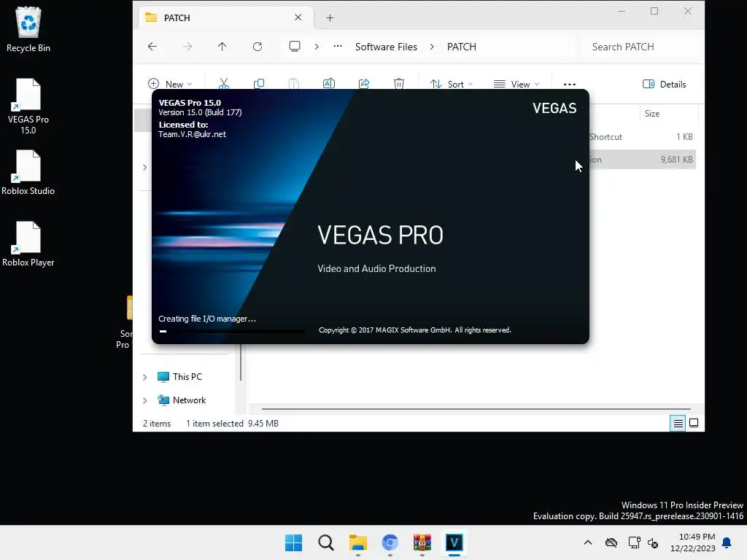
Task: Open taskbar Search
Action: coord(326,542)
